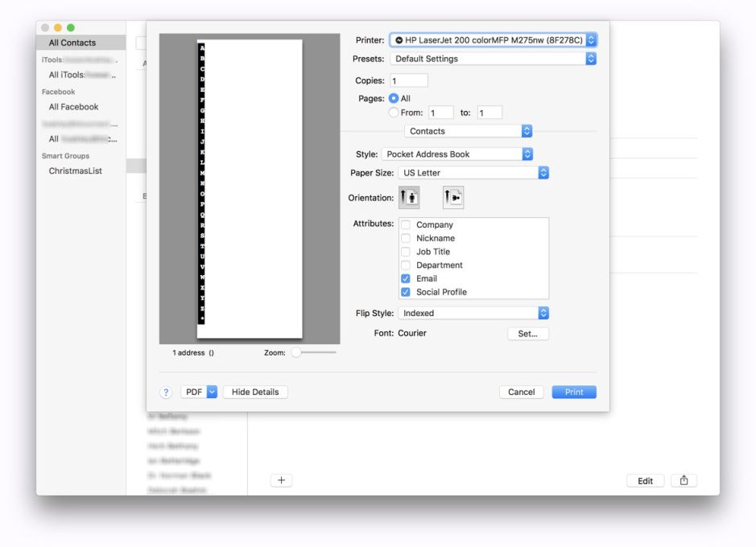Screen dimensions: 756x547
Task: Select the From page range radio button
Action: 395,113
